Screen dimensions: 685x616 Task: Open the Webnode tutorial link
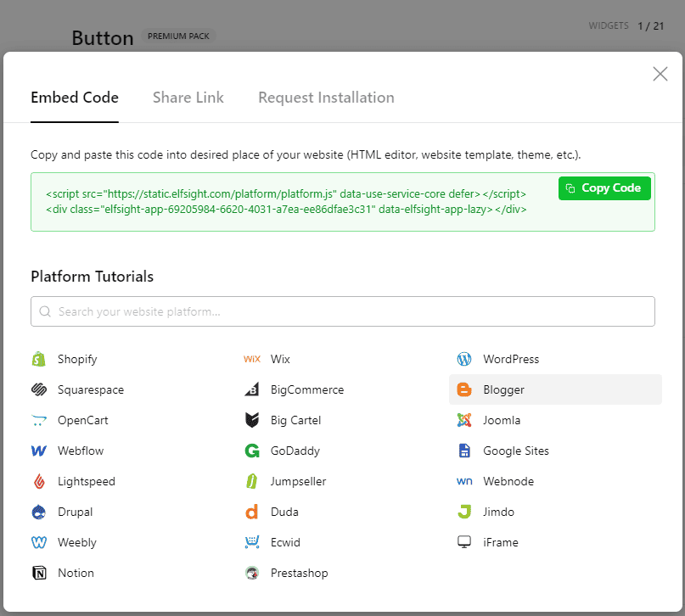click(x=508, y=481)
